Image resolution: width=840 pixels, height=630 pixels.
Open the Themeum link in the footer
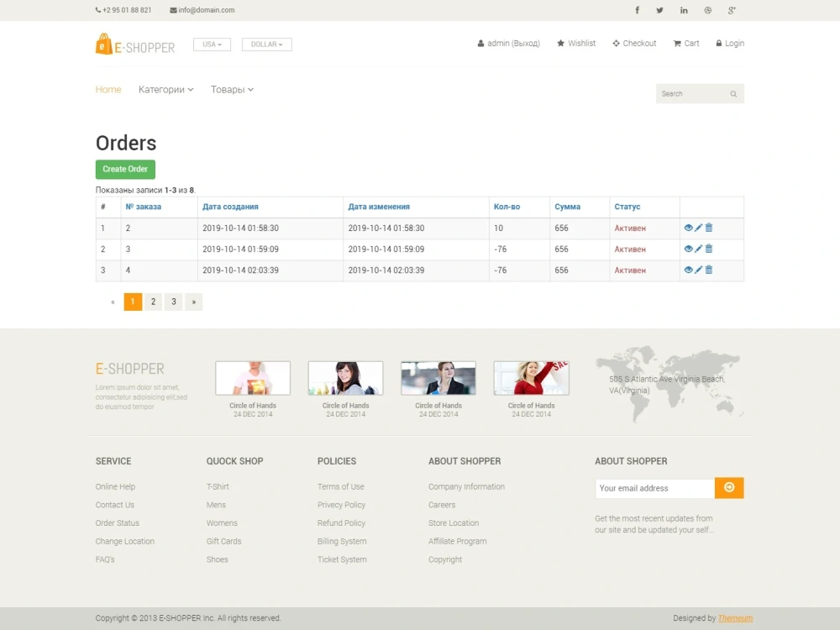pyautogui.click(x=734, y=617)
